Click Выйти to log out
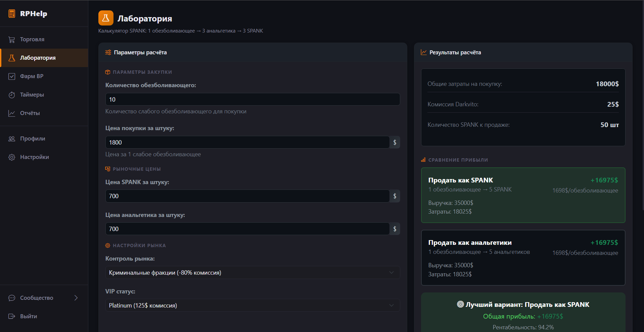This screenshot has height=332, width=644. [x=44, y=316]
